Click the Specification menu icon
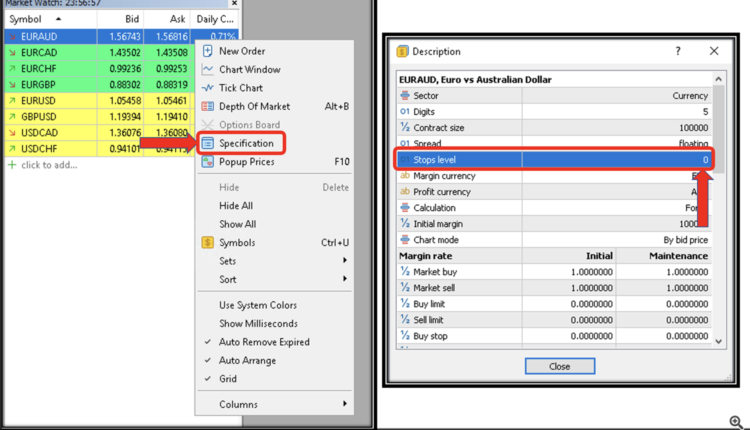 click(x=208, y=143)
